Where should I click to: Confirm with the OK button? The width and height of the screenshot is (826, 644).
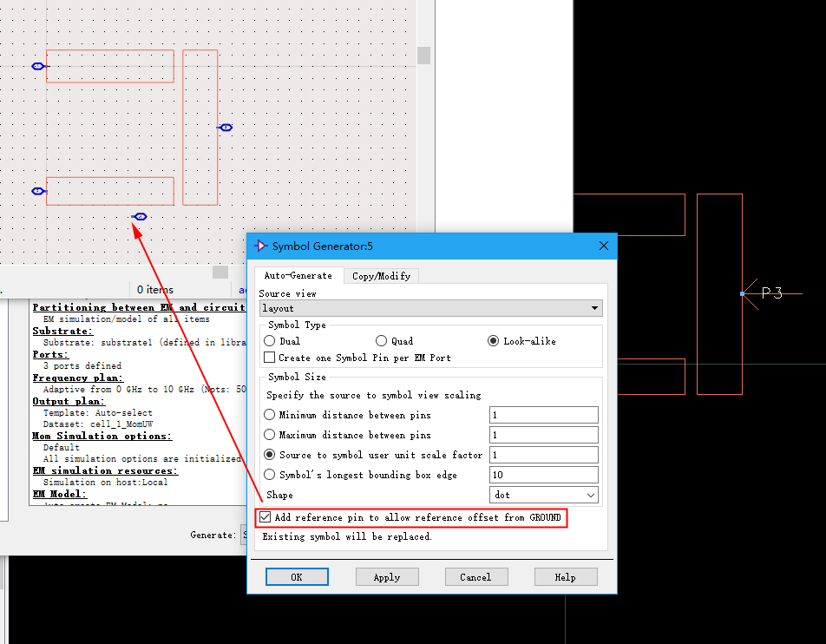[297, 577]
